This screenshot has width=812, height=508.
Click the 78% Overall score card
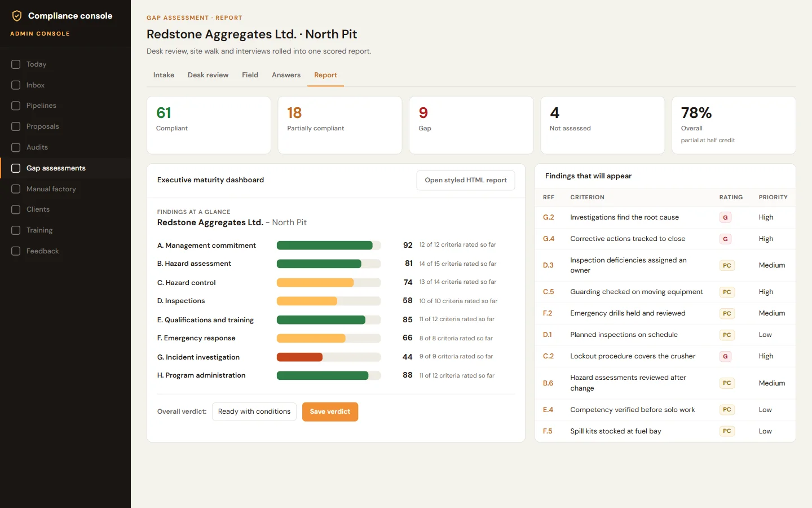[x=734, y=125]
